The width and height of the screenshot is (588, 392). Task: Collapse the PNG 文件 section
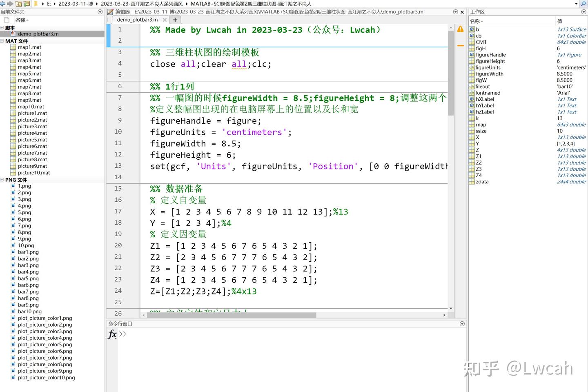2,179
